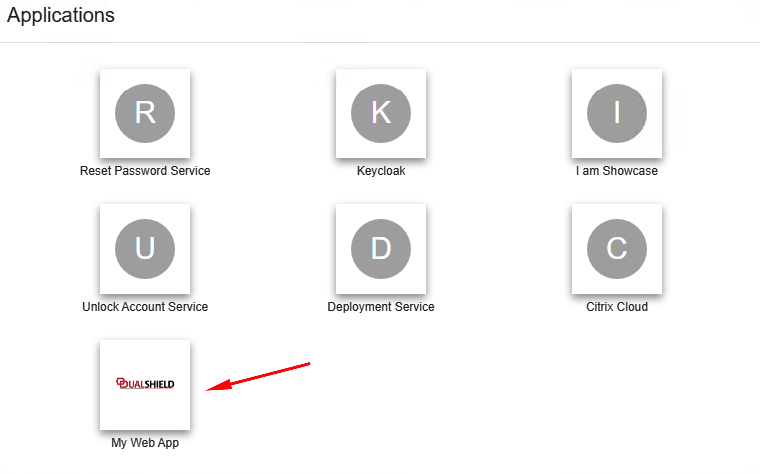Click the 'Reset Password Service' text label

point(145,171)
